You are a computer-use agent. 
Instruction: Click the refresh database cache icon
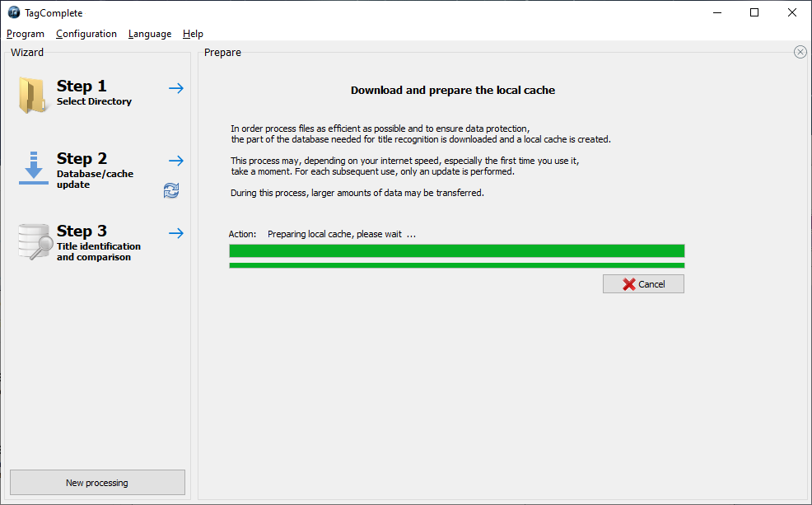pos(171,190)
